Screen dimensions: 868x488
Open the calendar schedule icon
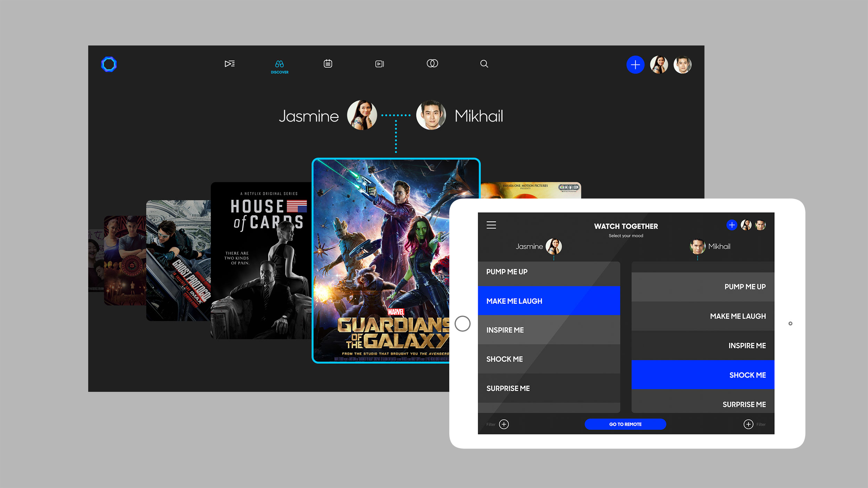tap(328, 64)
